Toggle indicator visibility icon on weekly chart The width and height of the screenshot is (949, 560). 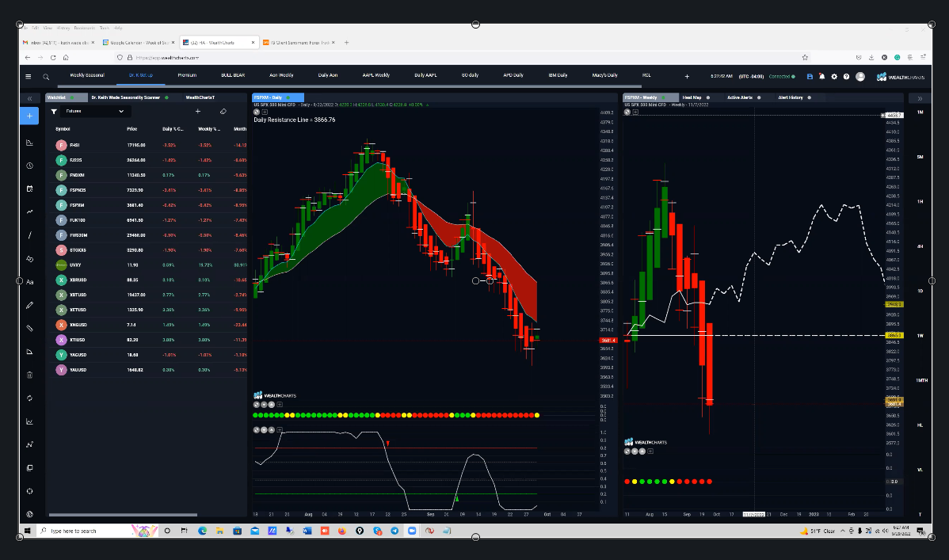tap(627, 112)
